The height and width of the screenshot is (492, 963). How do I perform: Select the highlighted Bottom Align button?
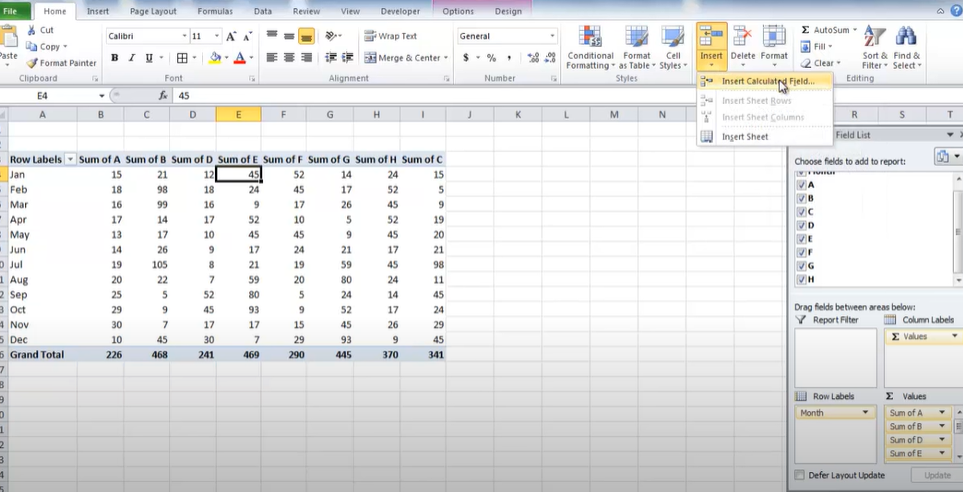click(306, 36)
